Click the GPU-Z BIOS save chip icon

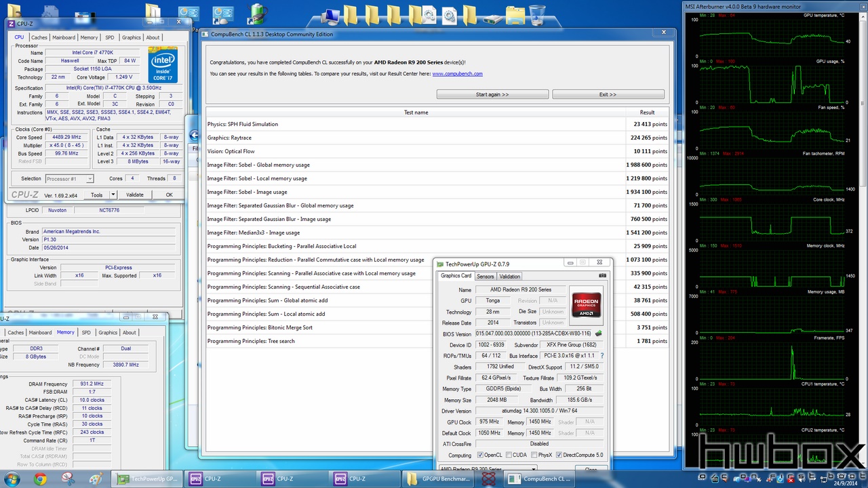click(599, 333)
